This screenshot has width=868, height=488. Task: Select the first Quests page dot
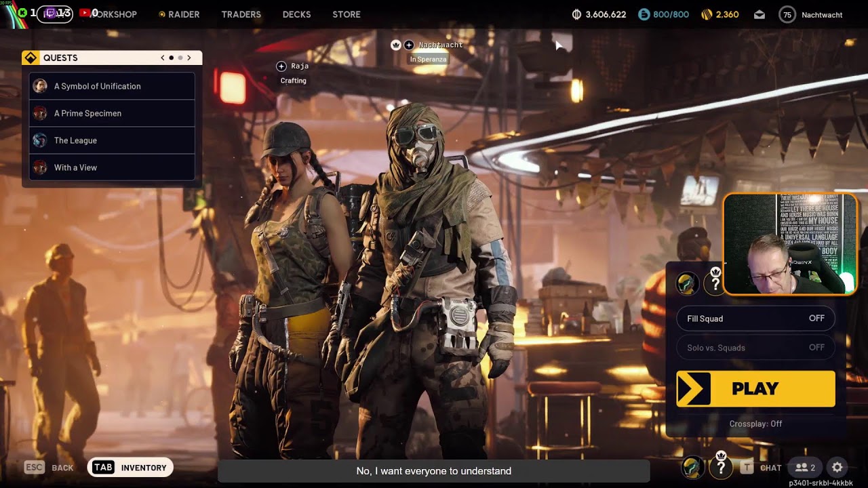[x=172, y=58]
